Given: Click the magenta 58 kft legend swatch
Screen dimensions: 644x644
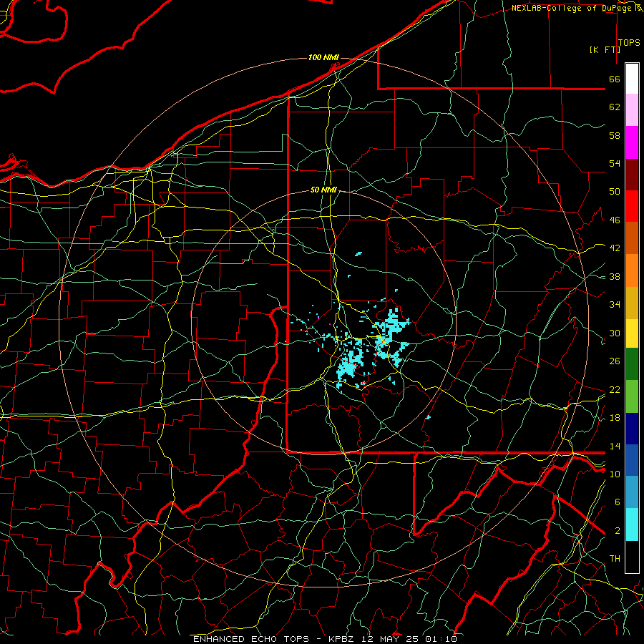Looking at the screenshot, I should [632, 142].
